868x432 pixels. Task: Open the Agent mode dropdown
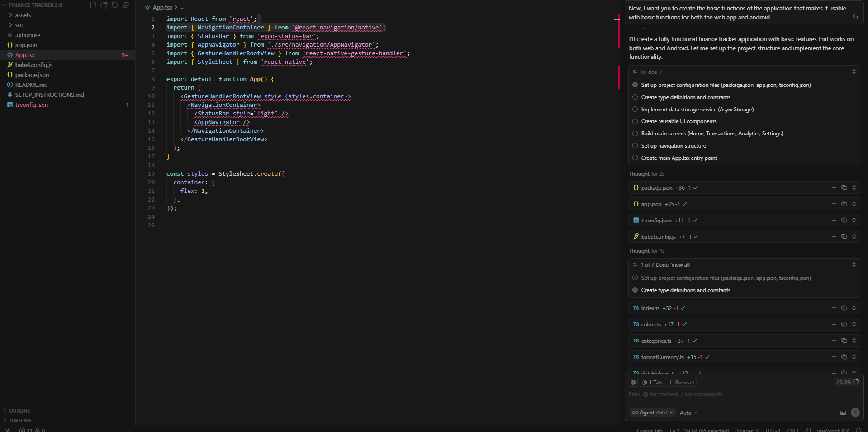pos(652,413)
